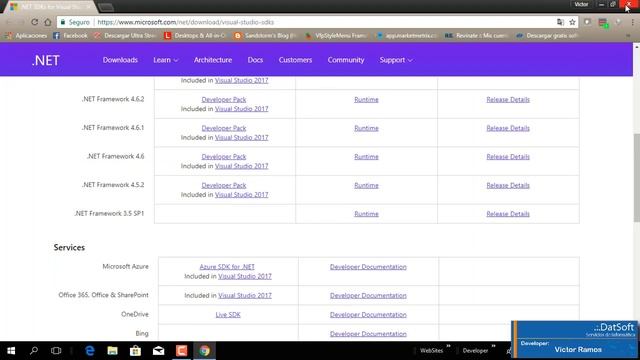Open Developer Documentation for Bing
Screen dimensions: 640x360
tap(368, 334)
